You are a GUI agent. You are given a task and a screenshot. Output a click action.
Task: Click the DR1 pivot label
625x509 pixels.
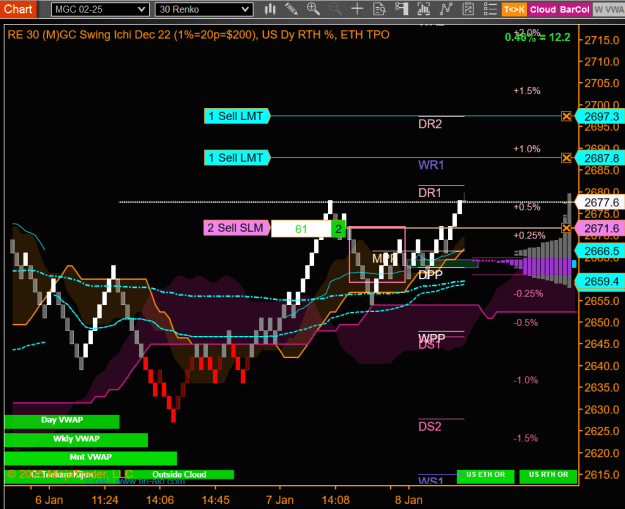pos(430,193)
